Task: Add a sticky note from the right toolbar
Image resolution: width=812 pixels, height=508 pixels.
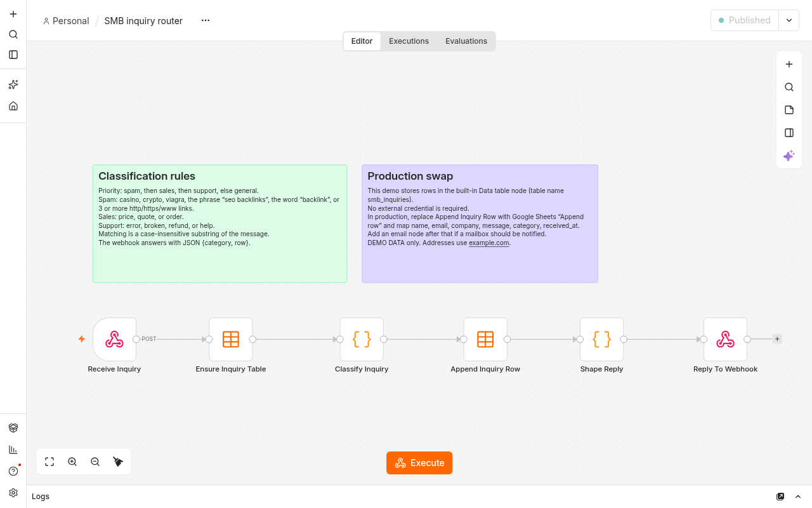Action: [x=789, y=110]
